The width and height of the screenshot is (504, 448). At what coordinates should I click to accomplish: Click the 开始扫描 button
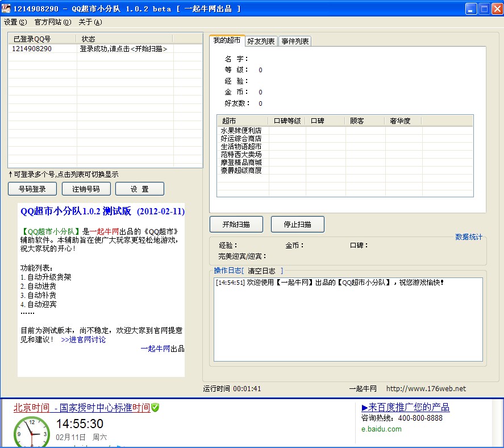pos(236,224)
